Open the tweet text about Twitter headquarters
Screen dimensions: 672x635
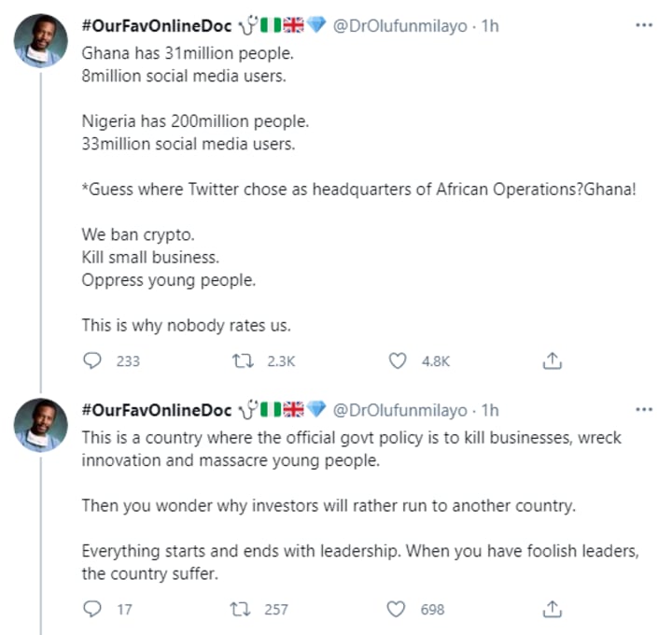(358, 189)
